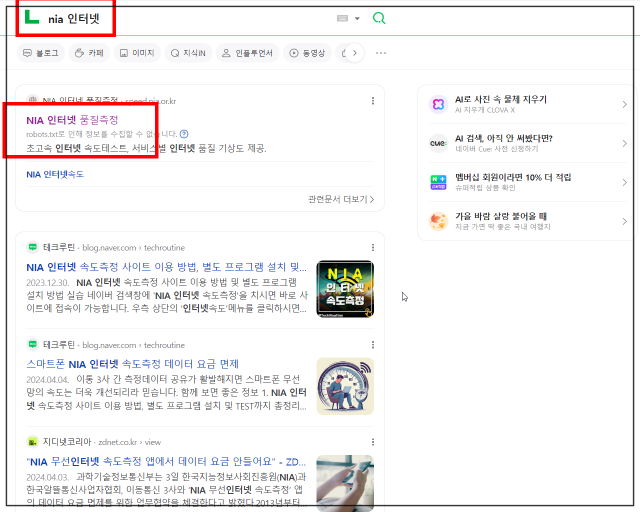Click the speedometer illustration thumbnail
This screenshot has height=512, width=640.
click(345, 386)
